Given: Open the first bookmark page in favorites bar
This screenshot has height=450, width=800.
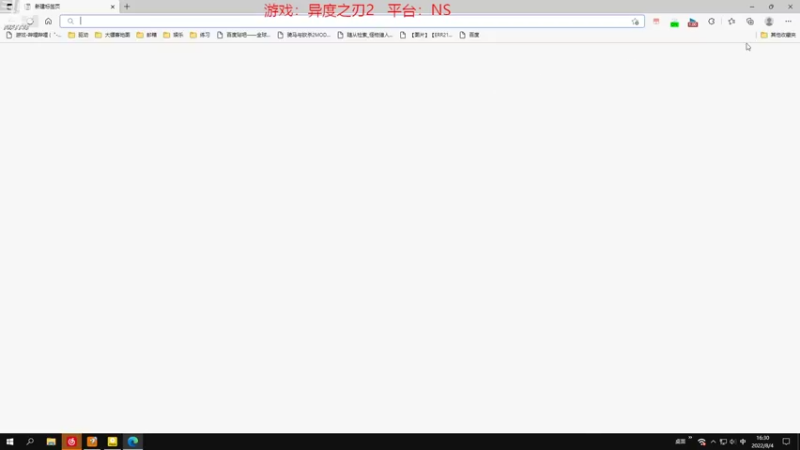Looking at the screenshot, I should (34, 35).
